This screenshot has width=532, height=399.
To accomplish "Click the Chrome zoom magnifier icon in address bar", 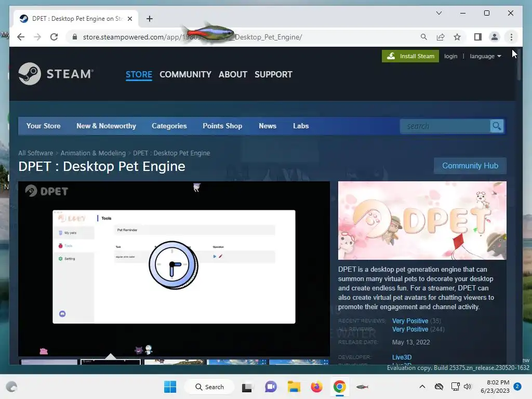I will coord(424,37).
